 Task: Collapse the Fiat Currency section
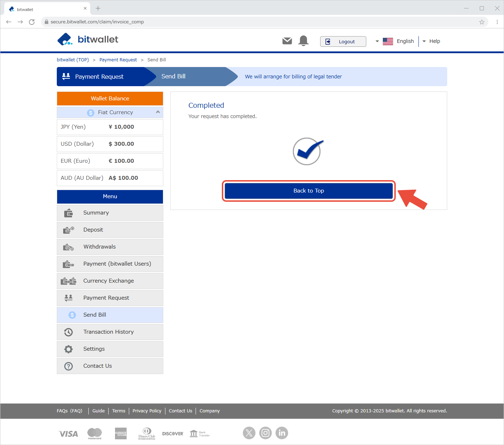click(158, 112)
